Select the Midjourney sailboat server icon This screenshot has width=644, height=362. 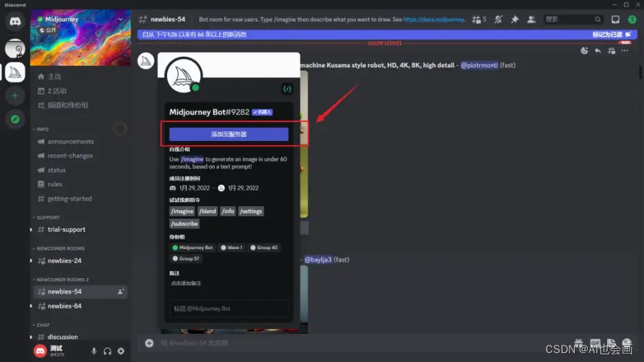pyautogui.click(x=15, y=73)
